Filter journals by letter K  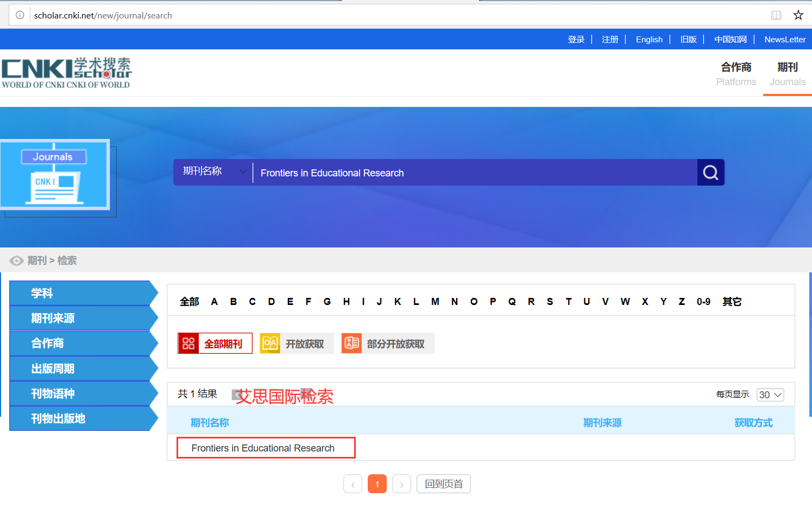click(x=398, y=302)
